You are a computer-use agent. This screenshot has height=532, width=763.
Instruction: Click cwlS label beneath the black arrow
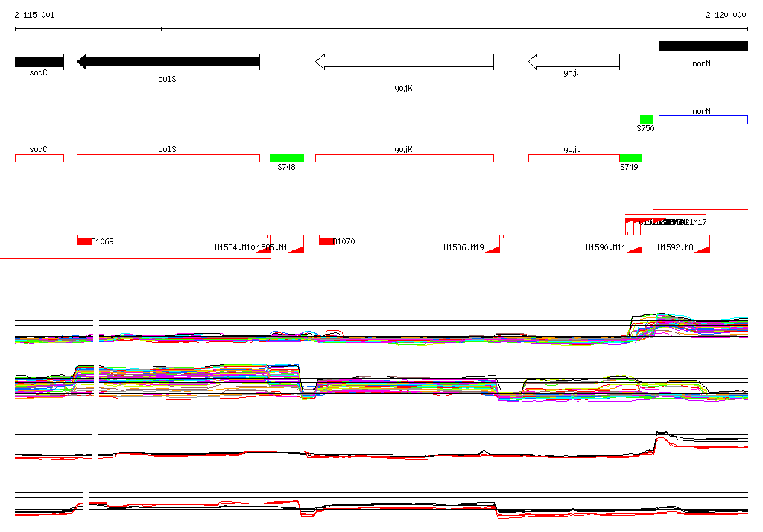click(x=168, y=79)
